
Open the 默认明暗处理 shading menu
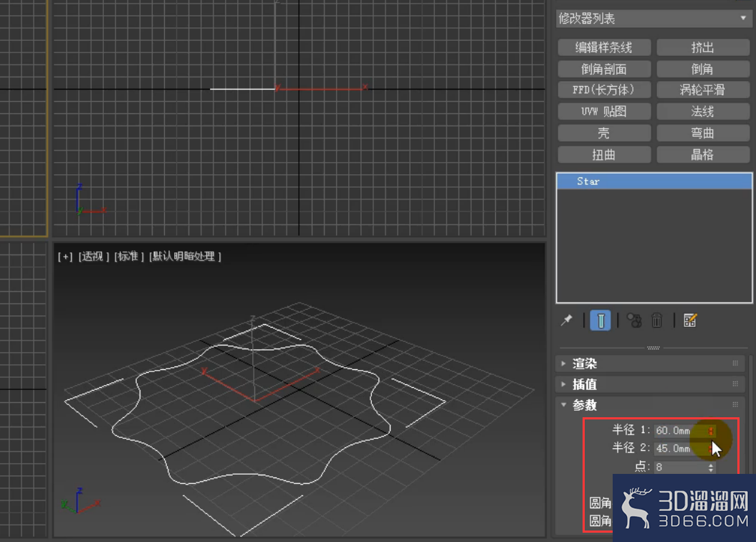click(x=185, y=257)
